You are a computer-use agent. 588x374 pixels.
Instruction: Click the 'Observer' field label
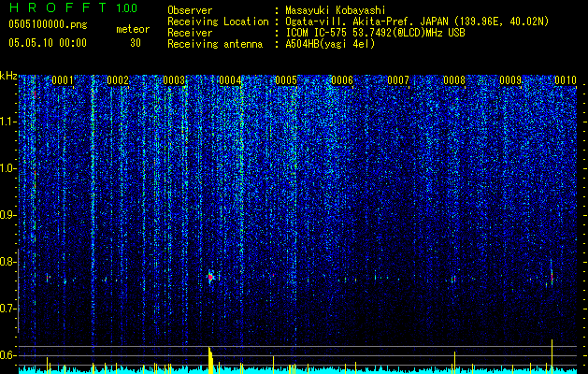[x=190, y=10]
